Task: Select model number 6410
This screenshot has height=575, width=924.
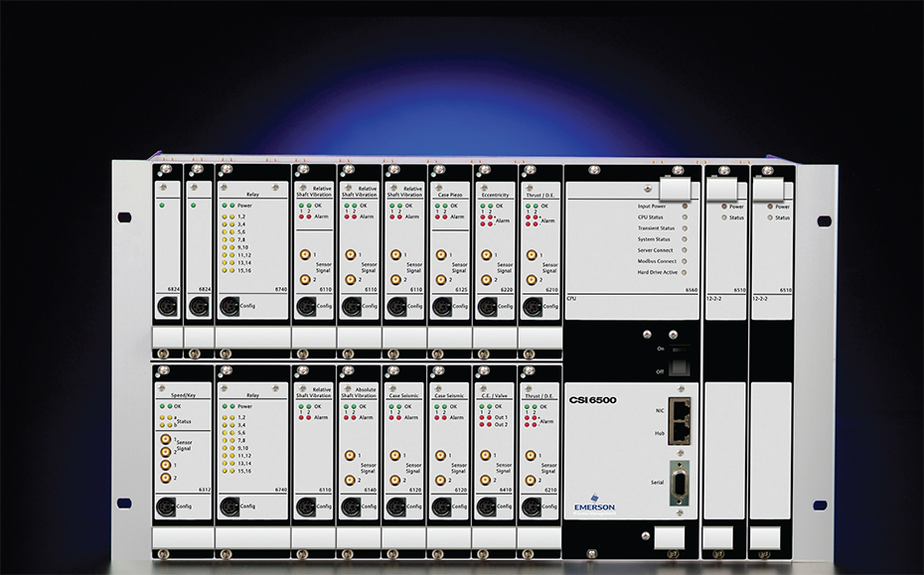Action: click(505, 490)
